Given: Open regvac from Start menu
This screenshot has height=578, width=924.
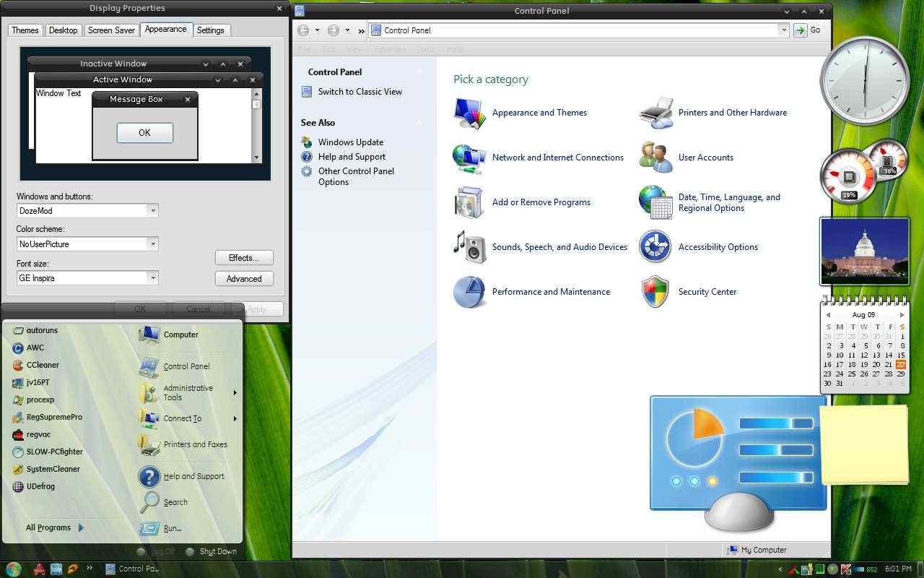Looking at the screenshot, I should 32,434.
